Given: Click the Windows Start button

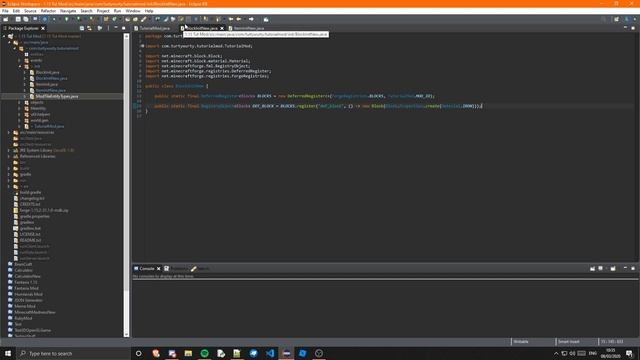Looking at the screenshot, I should tap(8, 353).
